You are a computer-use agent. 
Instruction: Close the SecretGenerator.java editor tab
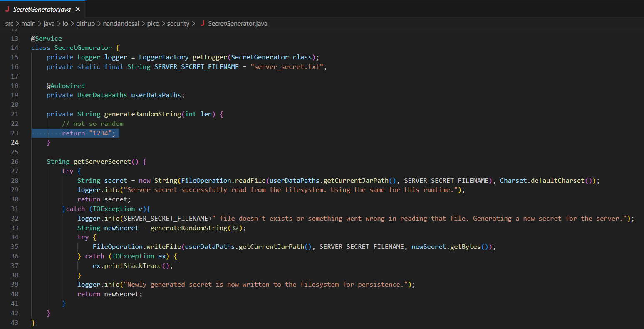click(x=78, y=9)
